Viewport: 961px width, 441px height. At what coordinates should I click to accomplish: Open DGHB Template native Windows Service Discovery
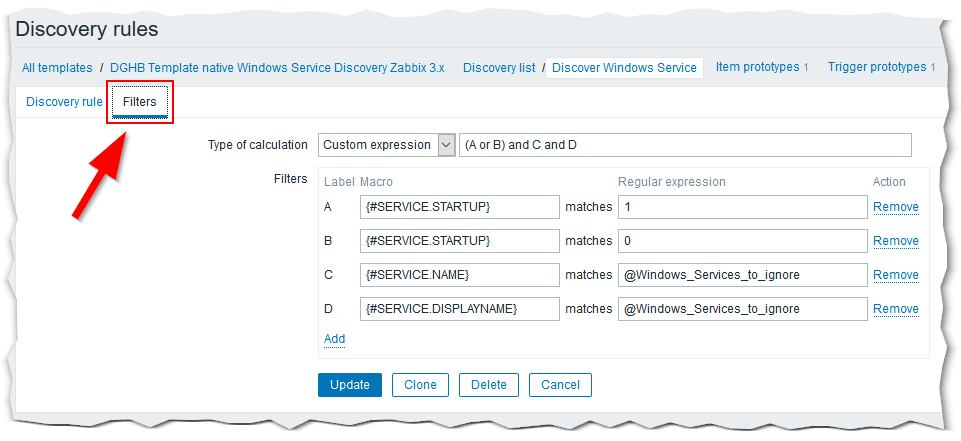[277, 68]
